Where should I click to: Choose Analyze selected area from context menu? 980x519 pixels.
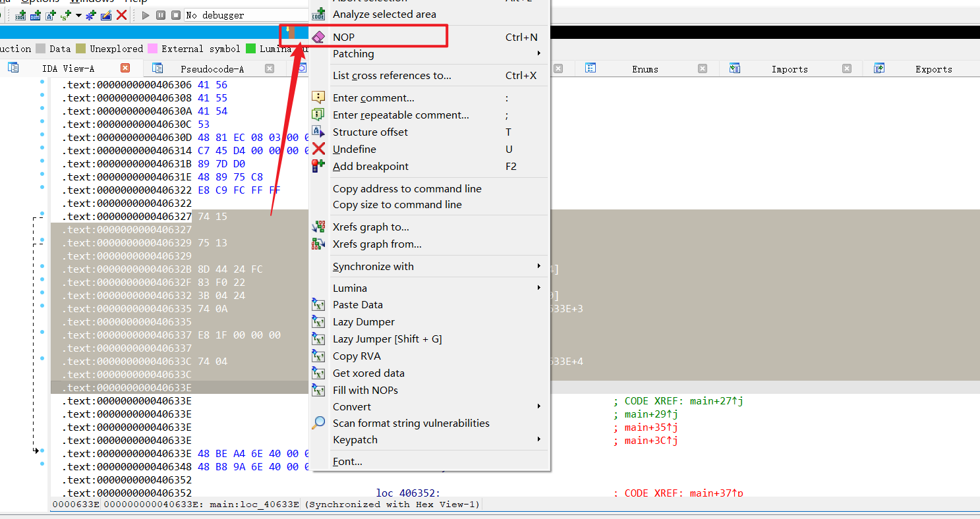[429, 14]
